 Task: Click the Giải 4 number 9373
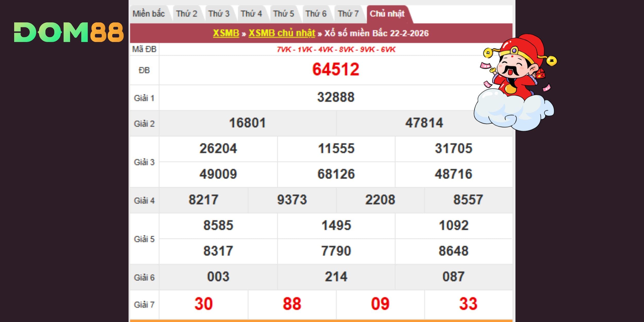pos(292,200)
